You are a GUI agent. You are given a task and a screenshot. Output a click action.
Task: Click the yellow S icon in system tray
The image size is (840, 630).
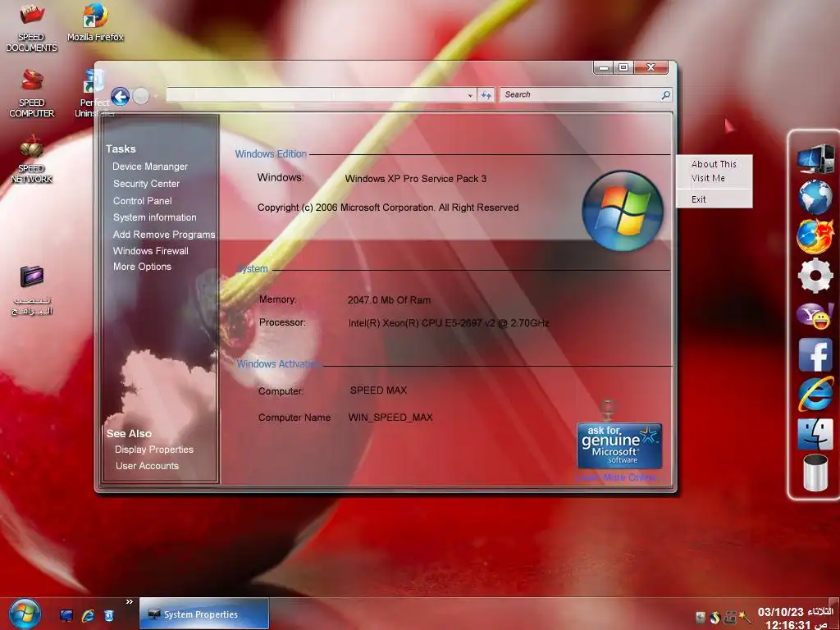714,617
